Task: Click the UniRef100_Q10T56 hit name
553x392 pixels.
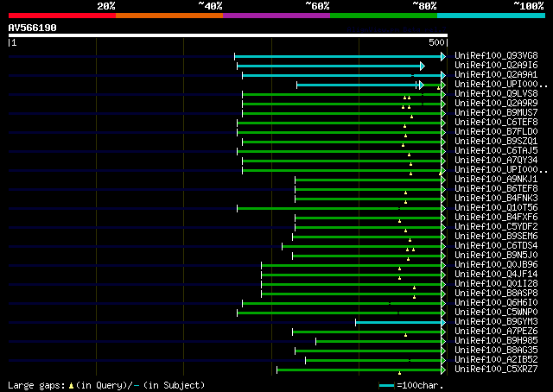Action: click(x=496, y=208)
